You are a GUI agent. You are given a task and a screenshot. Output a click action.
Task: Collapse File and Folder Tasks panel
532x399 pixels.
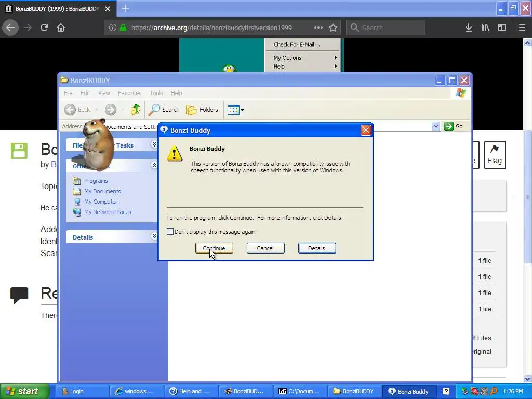pyautogui.click(x=154, y=144)
